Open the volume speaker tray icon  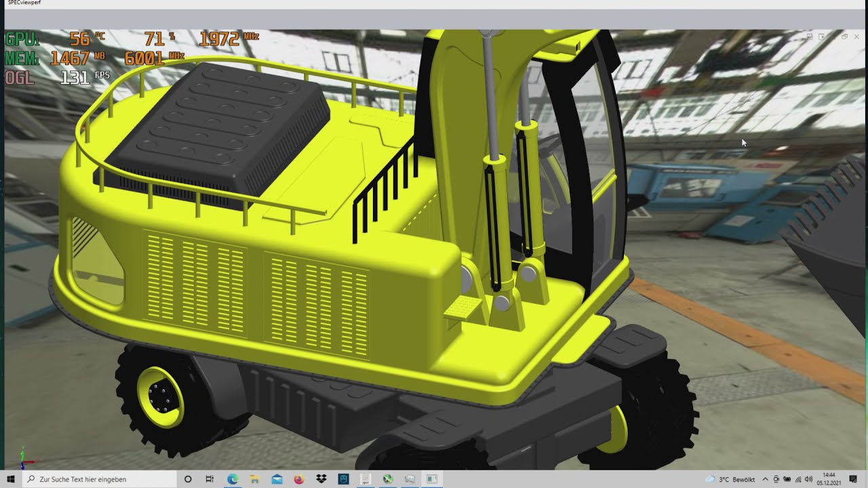[x=808, y=479]
